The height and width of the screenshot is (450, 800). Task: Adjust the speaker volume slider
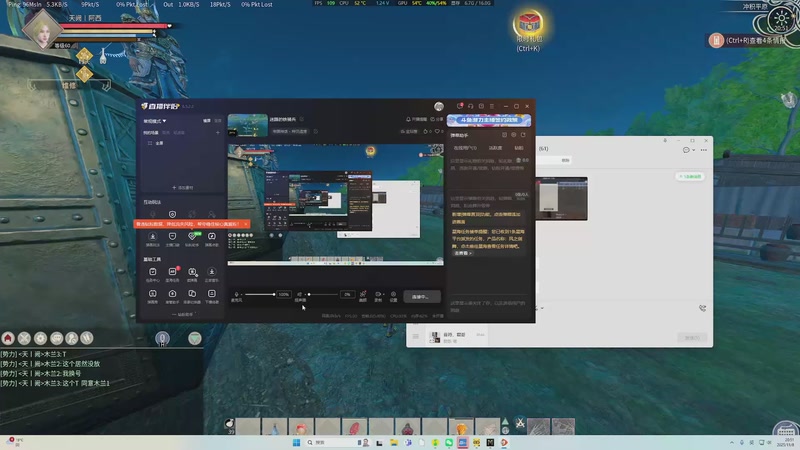[x=323, y=294]
